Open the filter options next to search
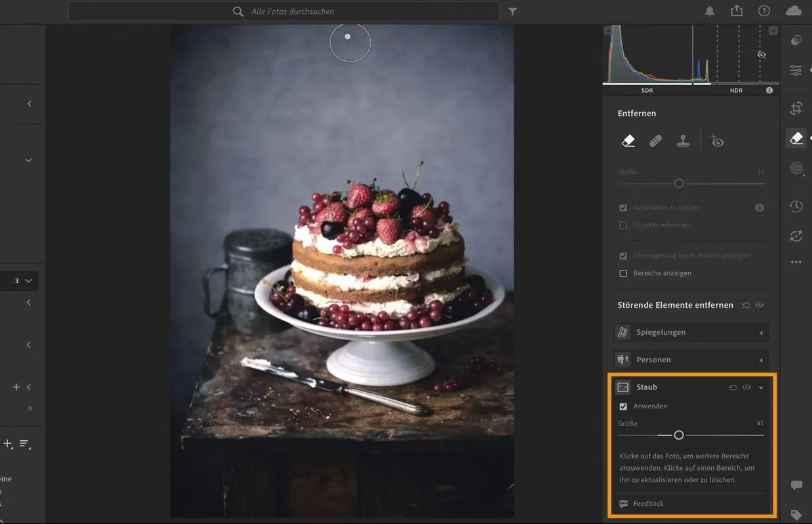 (512, 11)
